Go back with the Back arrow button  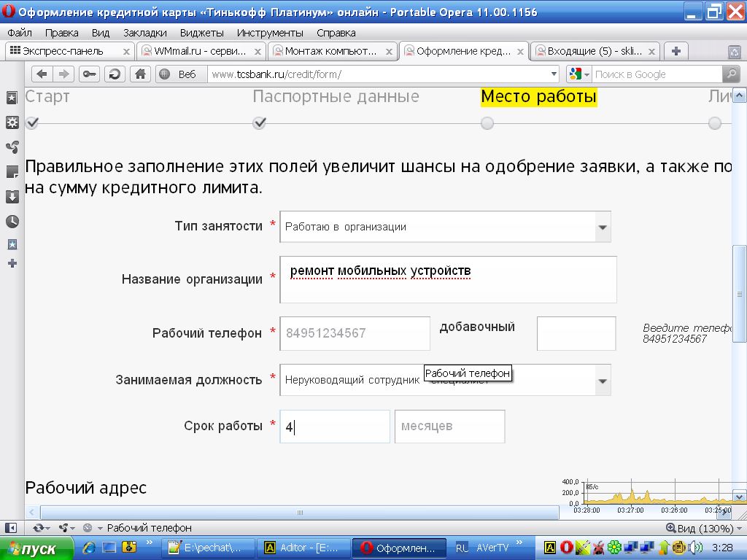point(42,74)
